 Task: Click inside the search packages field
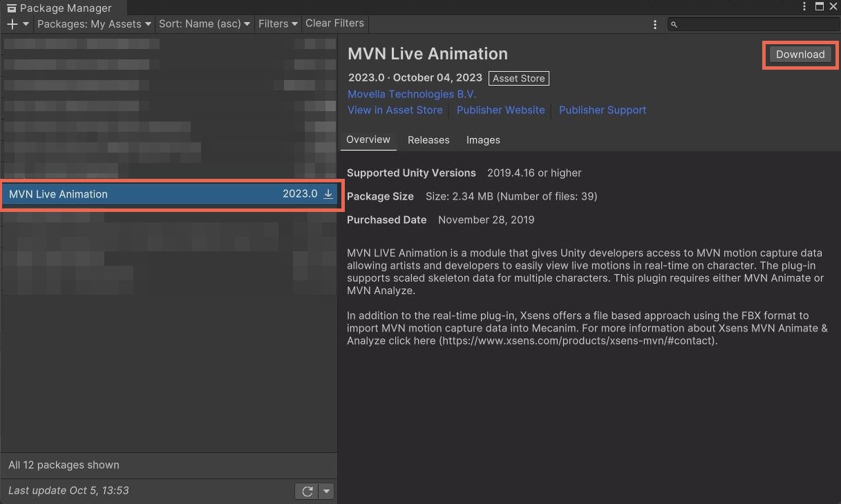click(x=753, y=24)
